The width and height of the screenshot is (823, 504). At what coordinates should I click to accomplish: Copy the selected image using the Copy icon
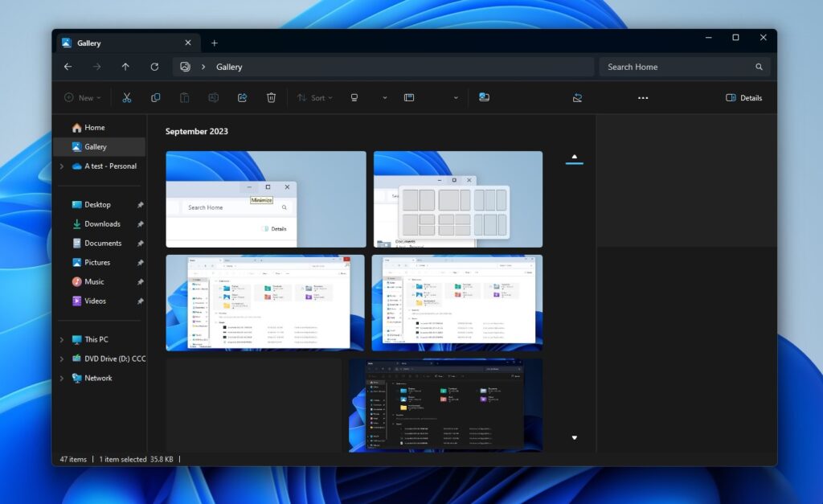click(155, 97)
